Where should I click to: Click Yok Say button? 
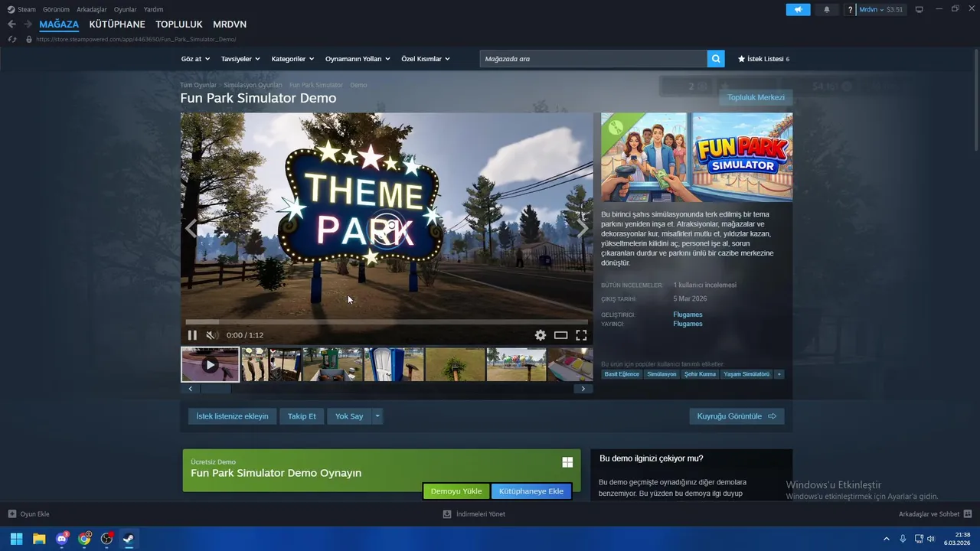(349, 416)
